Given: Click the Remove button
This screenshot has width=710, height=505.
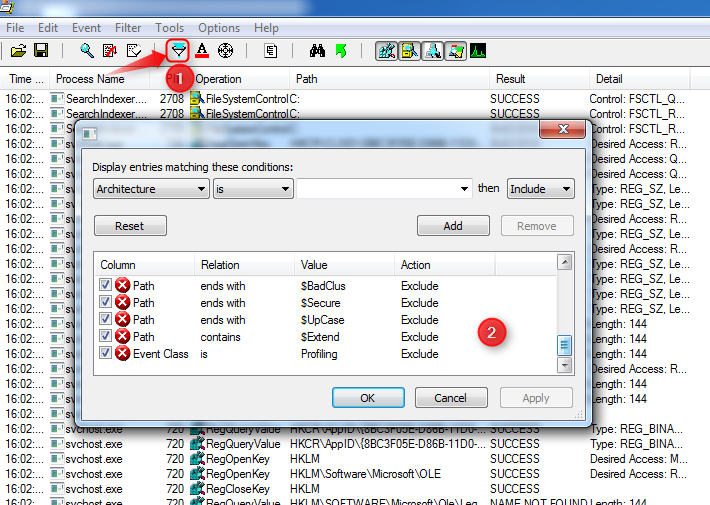Looking at the screenshot, I should click(x=537, y=226).
